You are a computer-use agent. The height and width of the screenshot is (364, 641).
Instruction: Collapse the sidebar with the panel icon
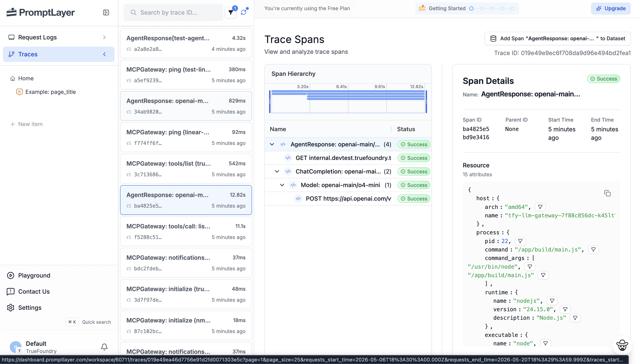coord(106,13)
